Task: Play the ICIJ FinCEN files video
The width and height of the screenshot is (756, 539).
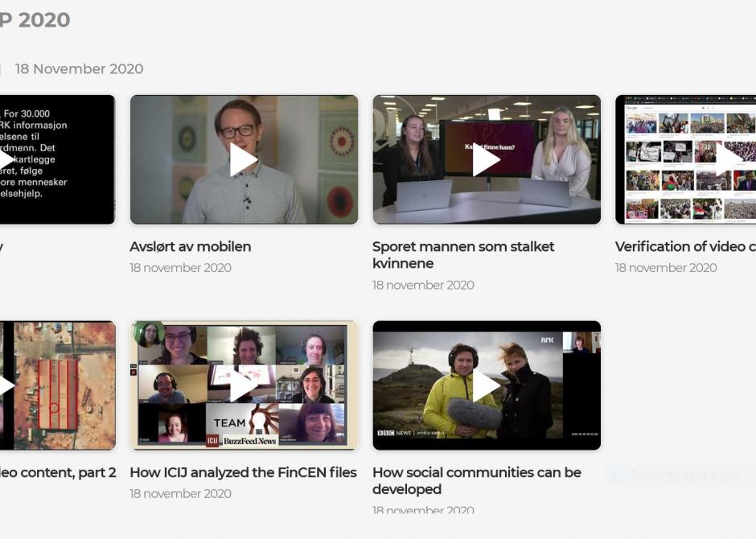Action: pyautogui.click(x=244, y=385)
